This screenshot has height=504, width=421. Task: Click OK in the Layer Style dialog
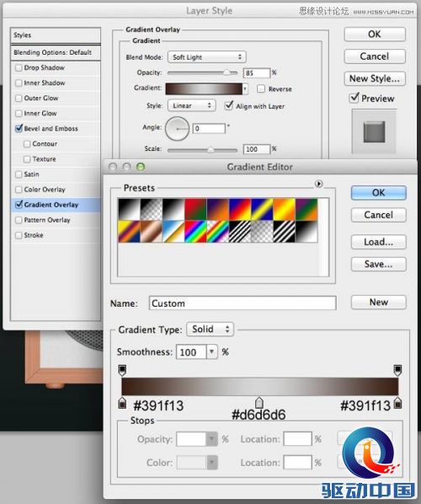[375, 34]
